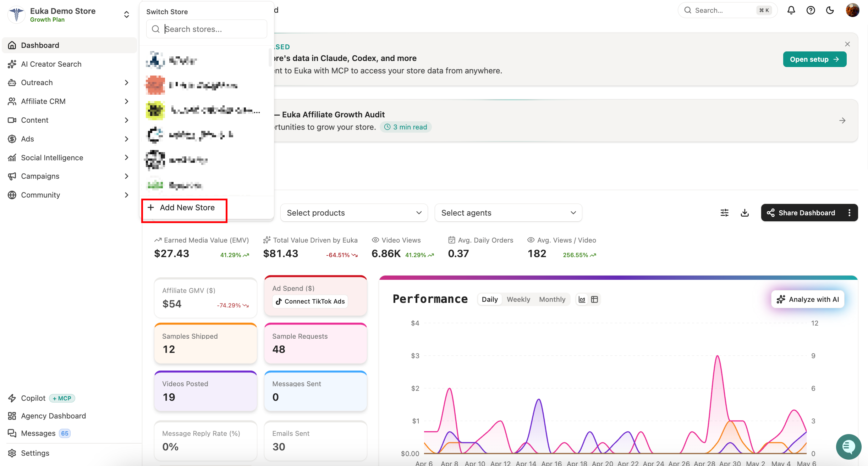Open the growth audit arrow
The image size is (868, 466).
(842, 121)
